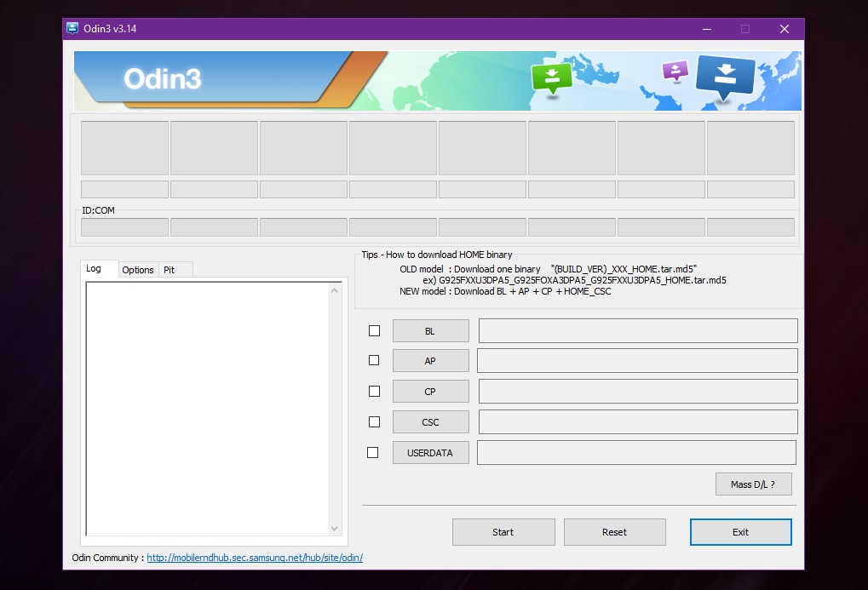Viewport: 868px width, 590px height.
Task: Browse for a CP file
Action: (431, 392)
